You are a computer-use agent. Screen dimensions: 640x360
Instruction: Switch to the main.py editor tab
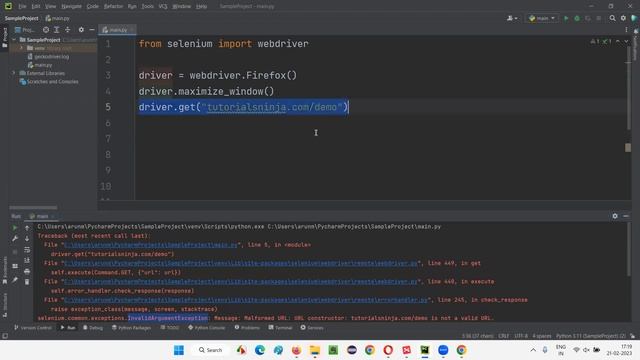tap(118, 30)
